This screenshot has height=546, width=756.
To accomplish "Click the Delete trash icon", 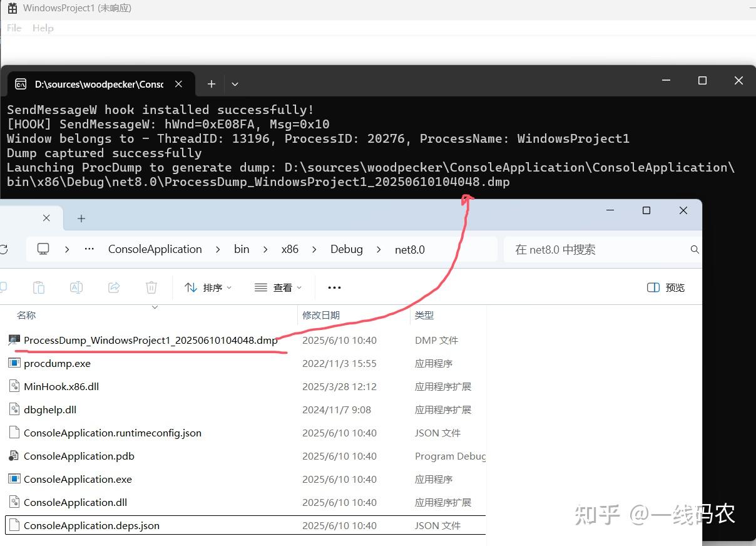I will click(x=151, y=287).
